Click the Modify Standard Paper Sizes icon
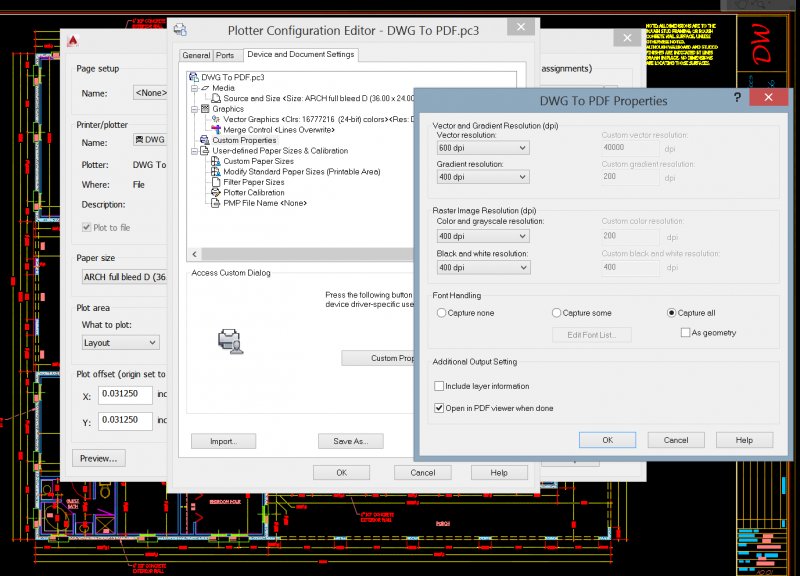Viewport: 800px width, 576px height. [216, 171]
